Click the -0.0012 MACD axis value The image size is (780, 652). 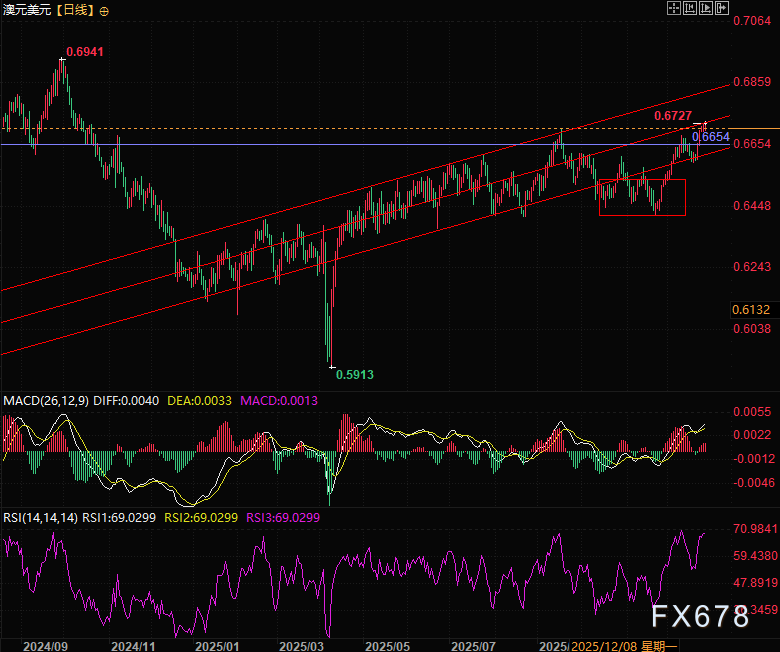click(x=754, y=459)
